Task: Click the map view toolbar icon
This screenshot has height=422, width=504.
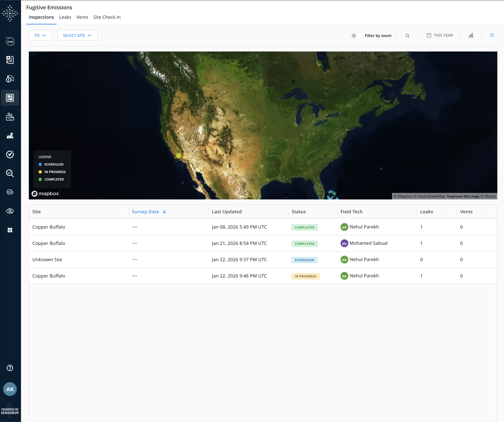Action: [x=471, y=36]
